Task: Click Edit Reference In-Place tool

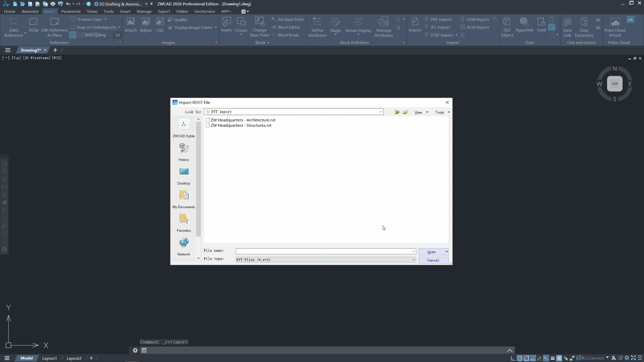Action: coord(54,28)
